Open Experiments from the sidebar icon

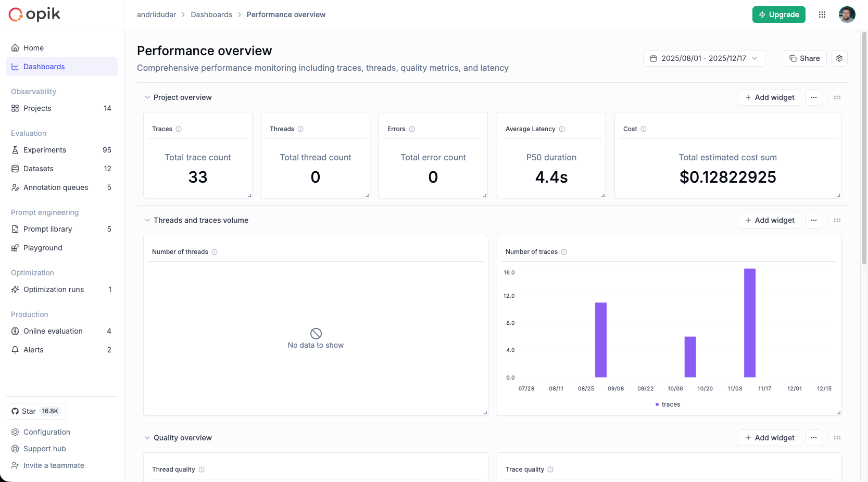click(x=15, y=150)
